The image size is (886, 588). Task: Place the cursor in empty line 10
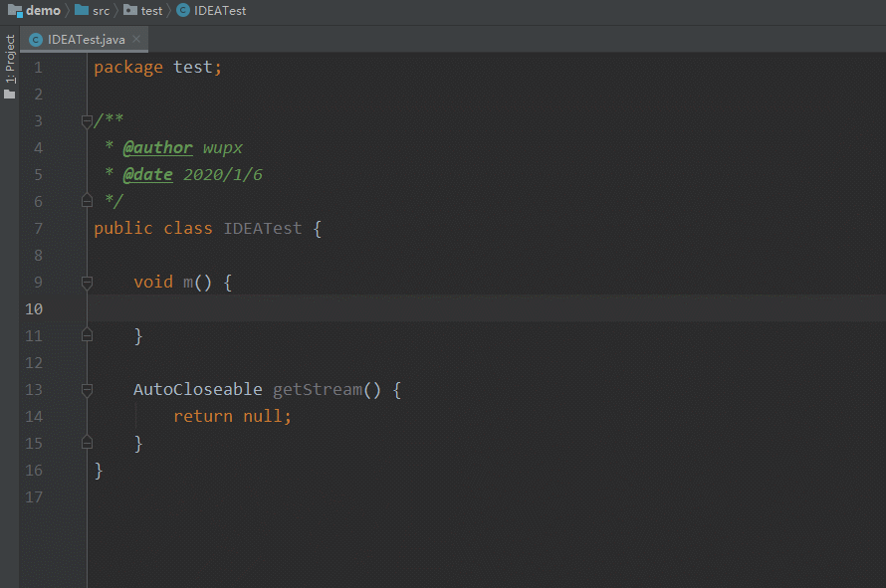486,308
